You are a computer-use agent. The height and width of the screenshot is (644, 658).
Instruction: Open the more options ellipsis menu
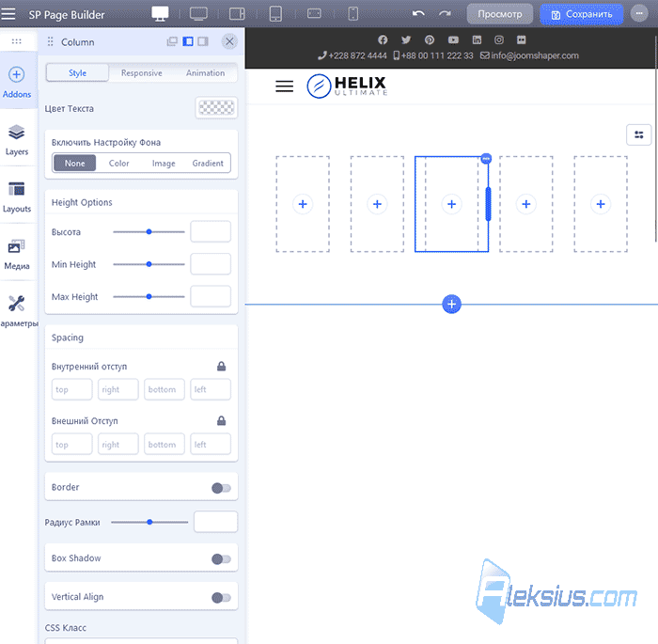[639, 13]
